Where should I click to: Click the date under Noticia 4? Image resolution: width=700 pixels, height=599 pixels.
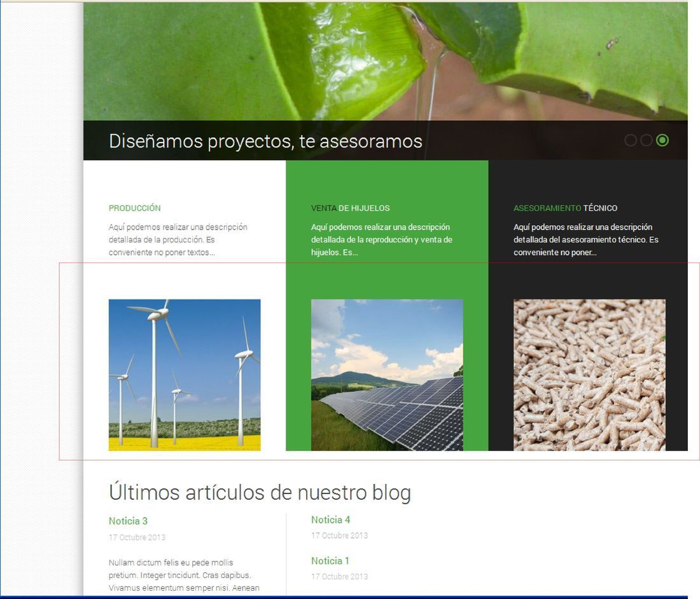pyautogui.click(x=339, y=535)
